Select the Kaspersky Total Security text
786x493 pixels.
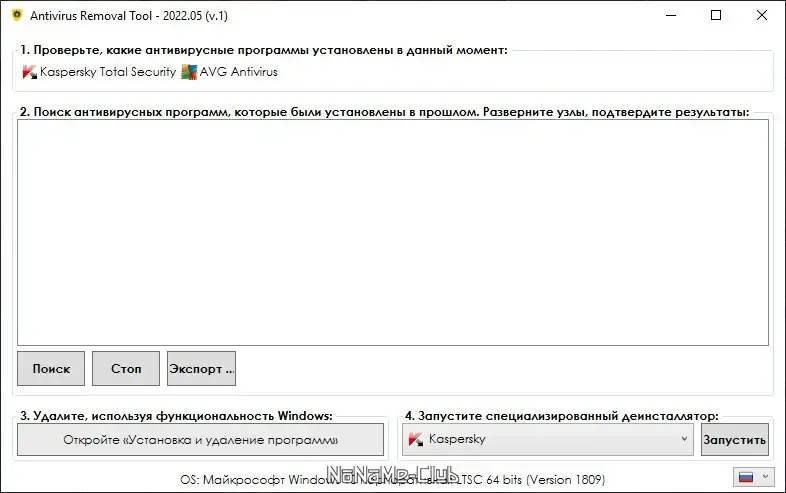coord(108,72)
